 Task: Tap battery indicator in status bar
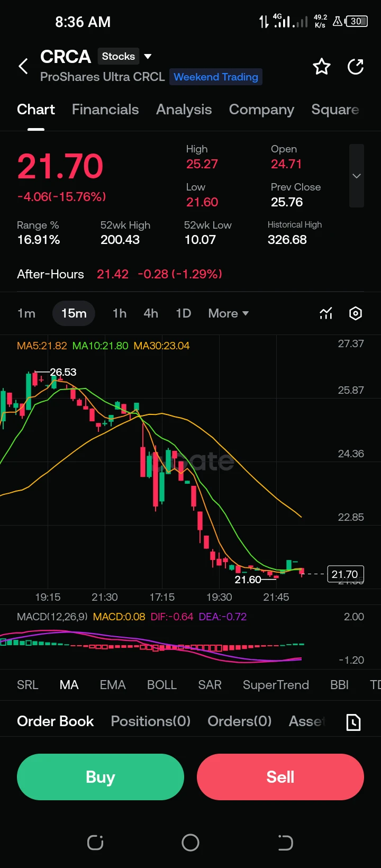[357, 22]
